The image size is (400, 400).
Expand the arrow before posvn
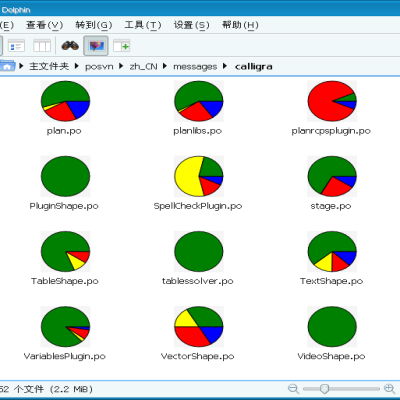coord(77,66)
